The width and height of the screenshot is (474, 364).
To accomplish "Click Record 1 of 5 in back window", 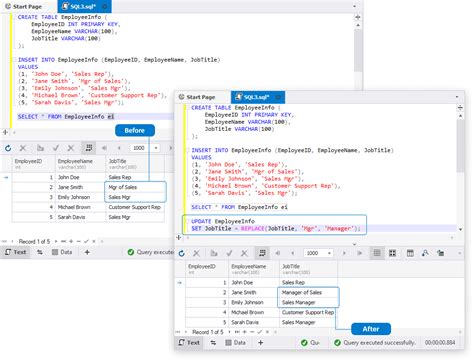I will [34, 241].
